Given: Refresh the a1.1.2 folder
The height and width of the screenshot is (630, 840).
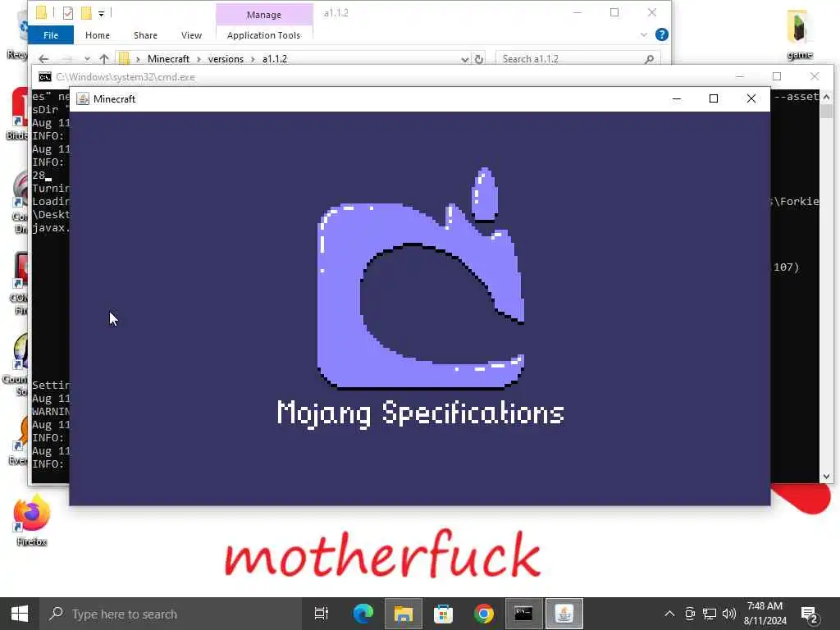Looking at the screenshot, I should 479,59.
